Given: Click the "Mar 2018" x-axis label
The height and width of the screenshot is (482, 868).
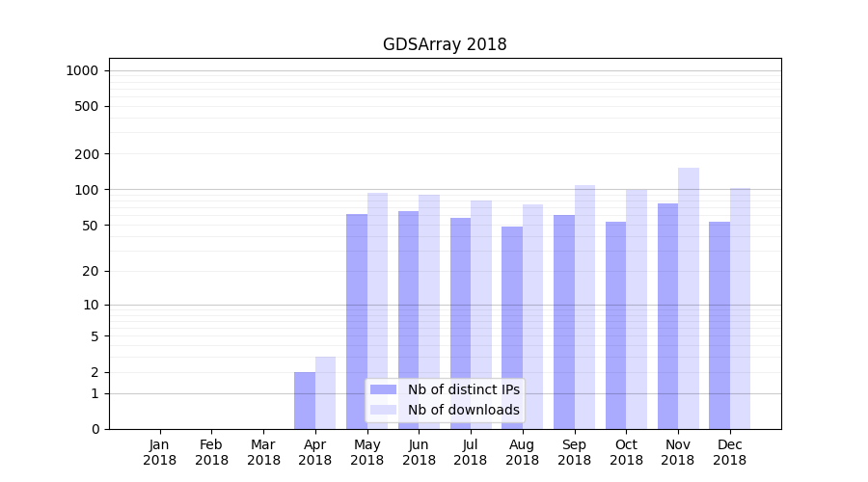Looking at the screenshot, I should pos(263,452).
